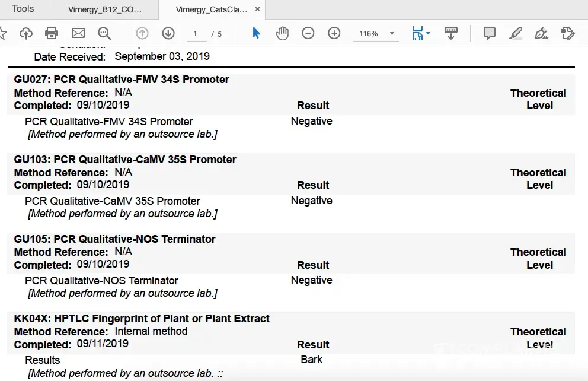This screenshot has width=588, height=381.
Task: Print the document using the printer icon
Action: (52, 33)
